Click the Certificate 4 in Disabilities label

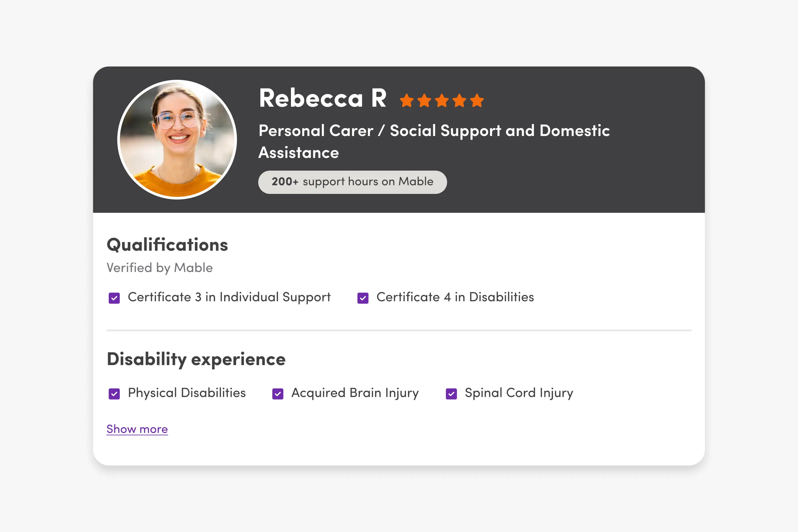[x=455, y=297]
